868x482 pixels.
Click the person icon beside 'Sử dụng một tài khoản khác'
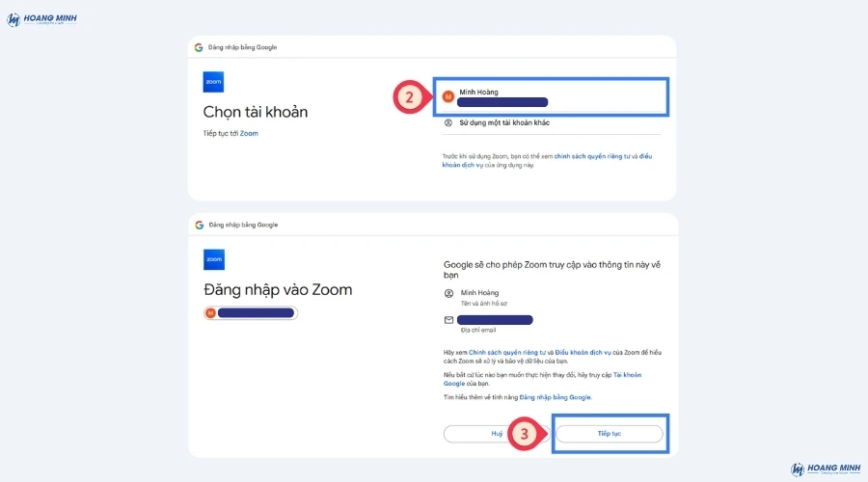tap(448, 122)
